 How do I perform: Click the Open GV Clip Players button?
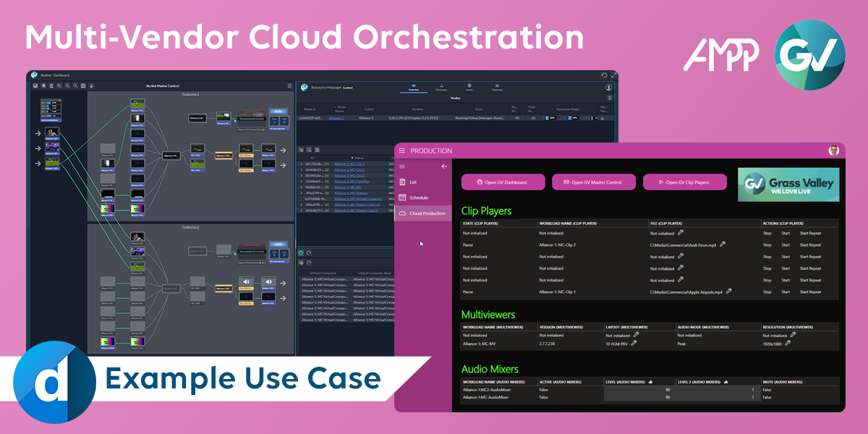tap(684, 182)
